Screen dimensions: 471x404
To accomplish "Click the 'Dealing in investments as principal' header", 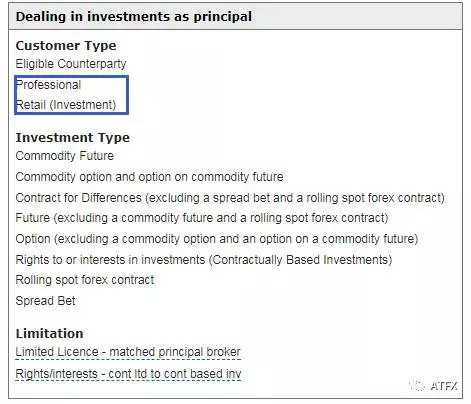I will (134, 17).
